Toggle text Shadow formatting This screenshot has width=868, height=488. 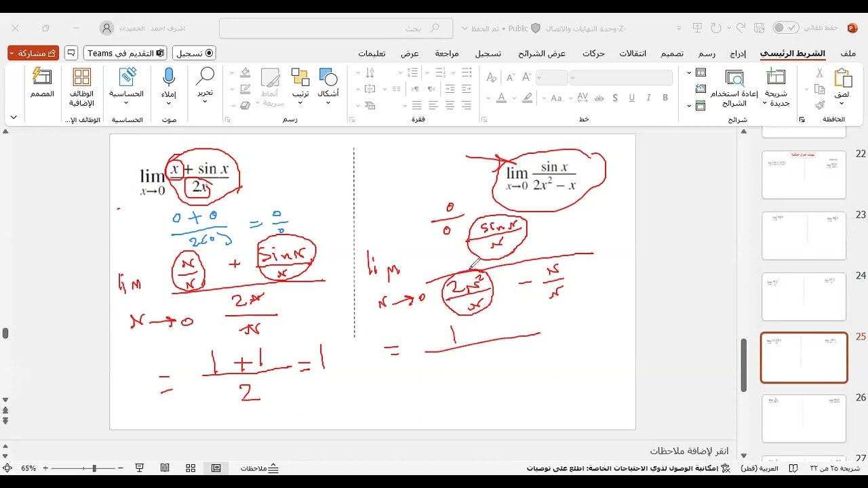pos(615,98)
